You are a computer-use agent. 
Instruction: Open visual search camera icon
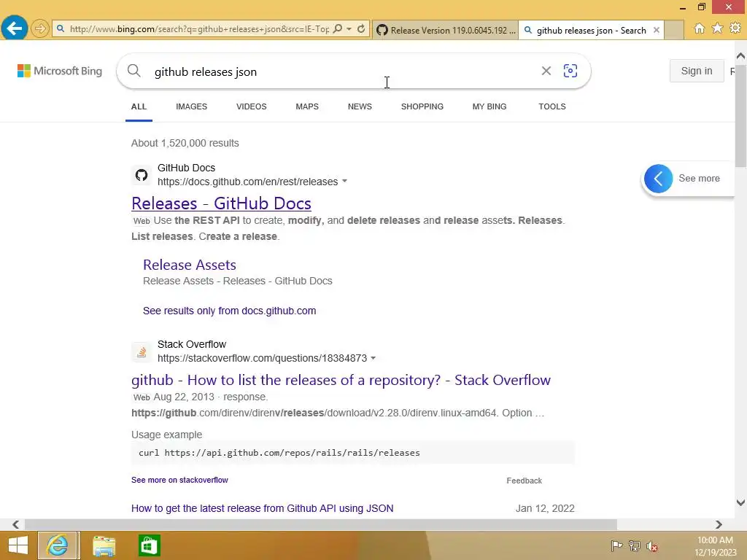click(x=570, y=71)
